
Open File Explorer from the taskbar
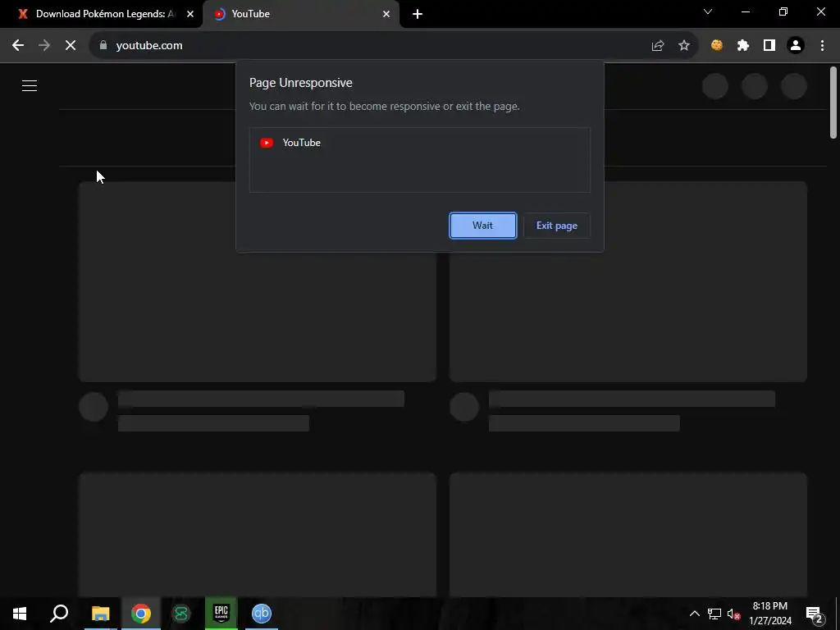click(x=100, y=614)
